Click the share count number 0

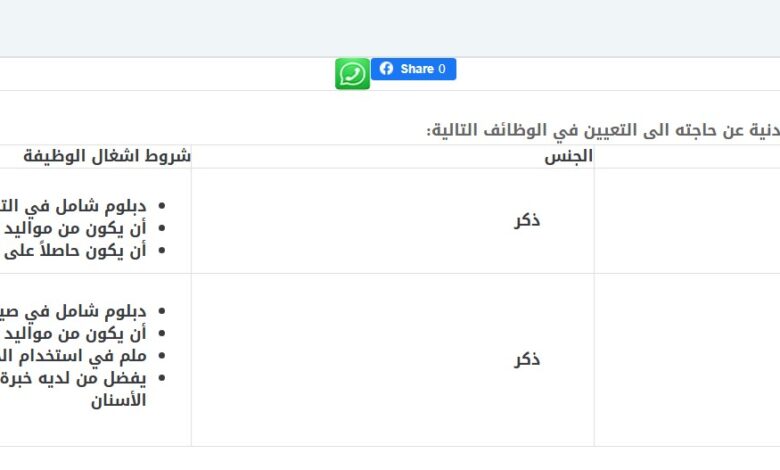click(x=442, y=69)
